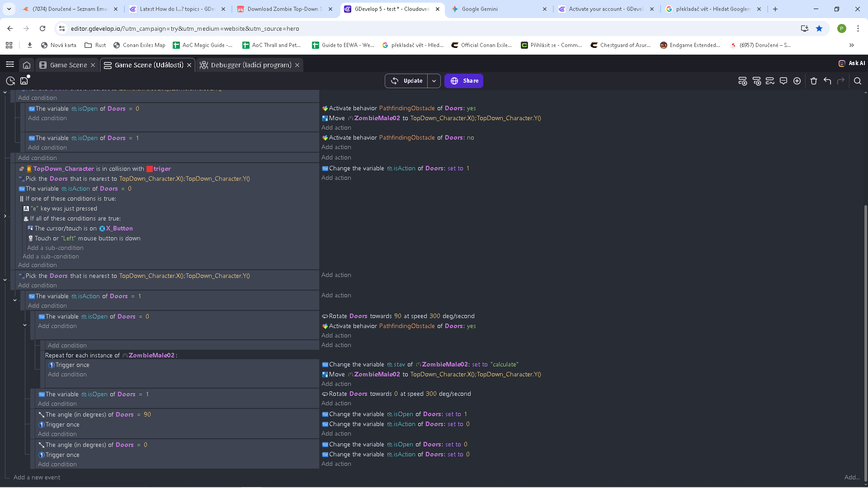Click the trash delete icon
868x488 pixels.
pos(814,81)
